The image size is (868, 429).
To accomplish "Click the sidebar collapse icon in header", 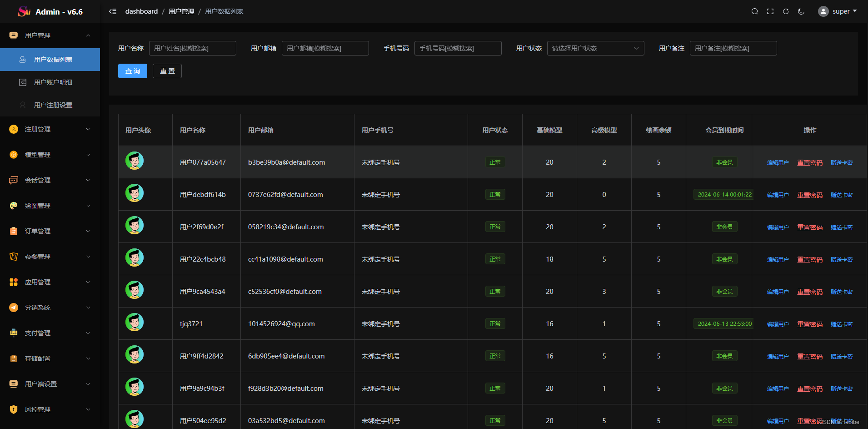I will pos(113,11).
